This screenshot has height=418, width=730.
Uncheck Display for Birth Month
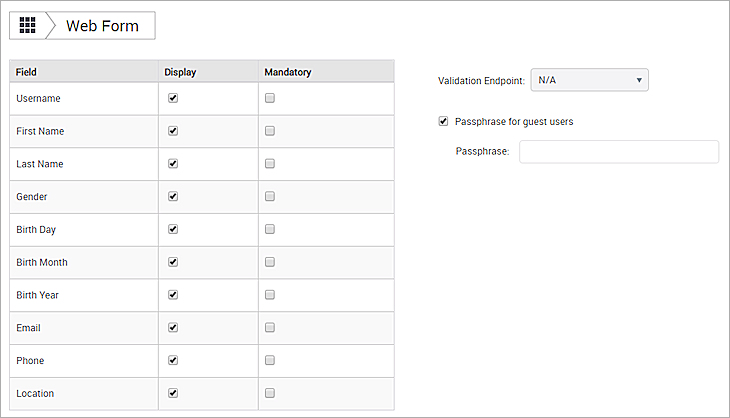[173, 262]
